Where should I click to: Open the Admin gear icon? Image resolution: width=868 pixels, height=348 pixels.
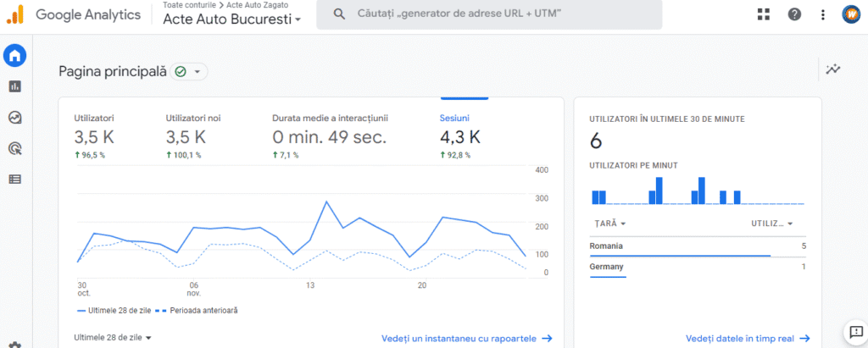pyautogui.click(x=15, y=345)
